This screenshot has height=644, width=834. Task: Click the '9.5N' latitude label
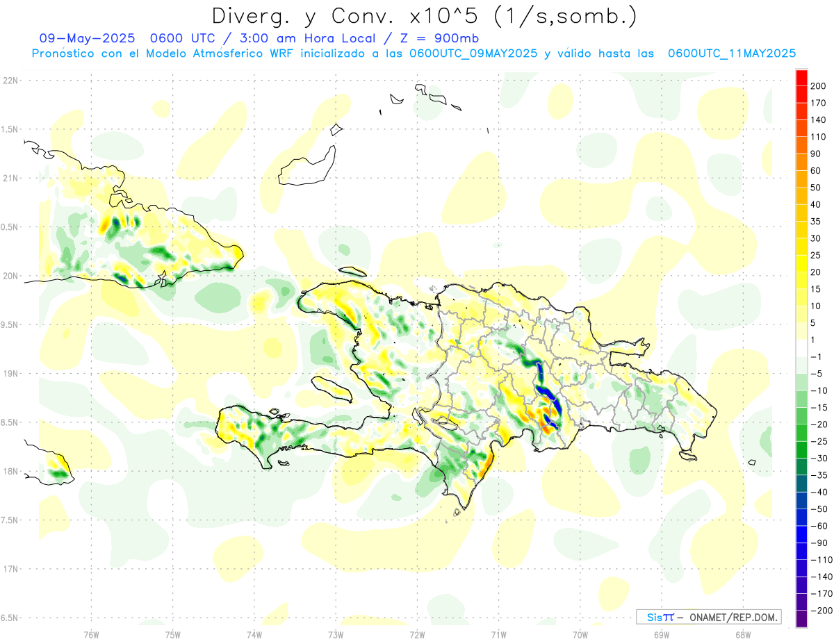click(10, 325)
